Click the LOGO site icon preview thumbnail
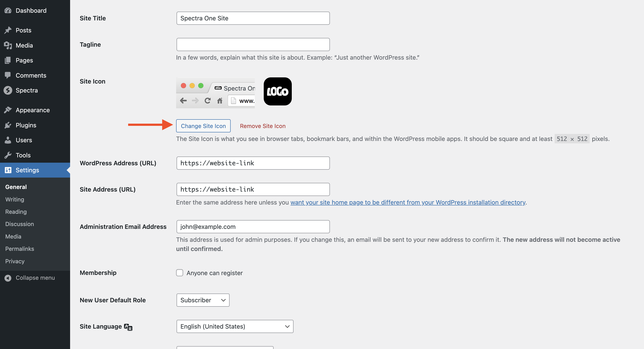 click(x=278, y=91)
